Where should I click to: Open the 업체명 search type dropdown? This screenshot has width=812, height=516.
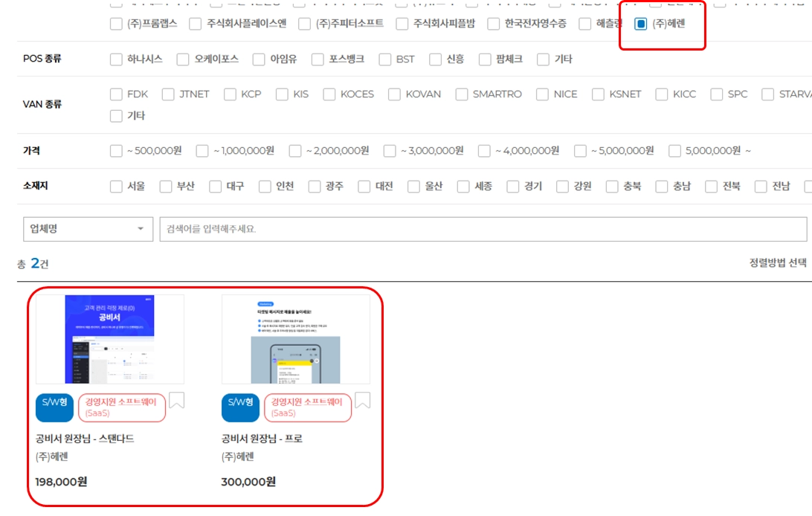tap(88, 229)
